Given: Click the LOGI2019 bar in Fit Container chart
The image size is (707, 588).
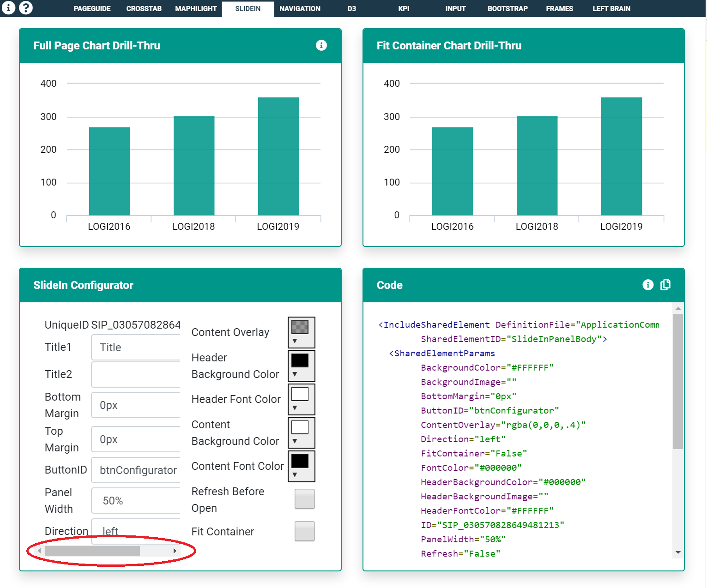Looking at the screenshot, I should [x=622, y=156].
